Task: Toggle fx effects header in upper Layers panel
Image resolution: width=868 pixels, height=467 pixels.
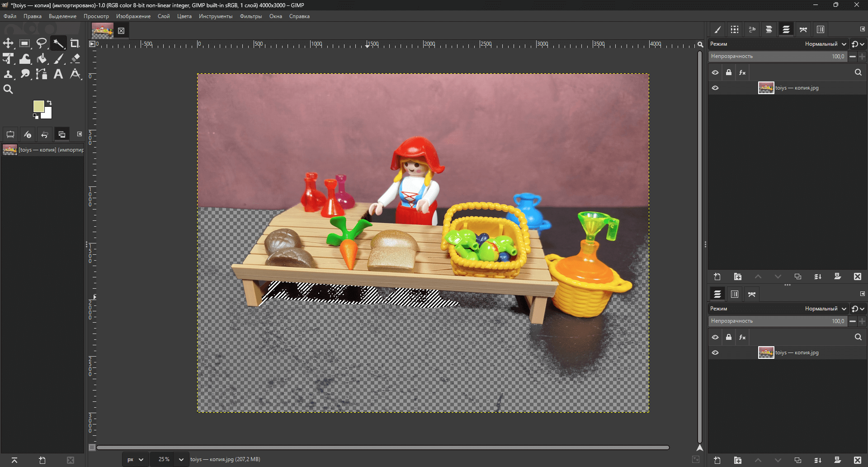Action: [742, 72]
